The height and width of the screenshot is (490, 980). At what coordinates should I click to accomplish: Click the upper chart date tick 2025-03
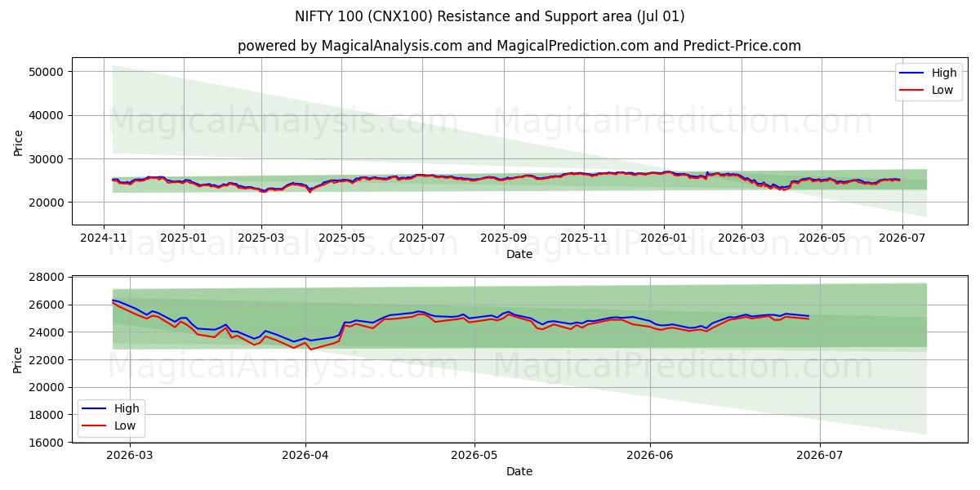click(x=261, y=237)
